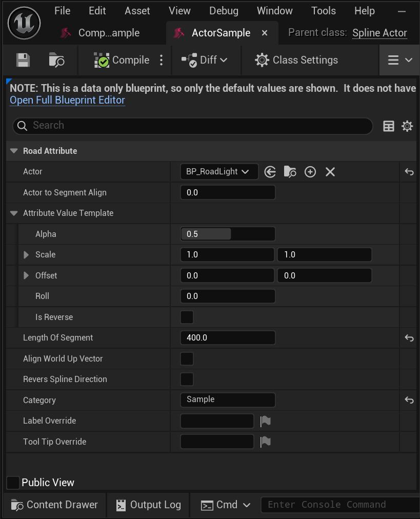Open toolbar hamburger overflow menu
This screenshot has width=420, height=519.
coord(400,60)
